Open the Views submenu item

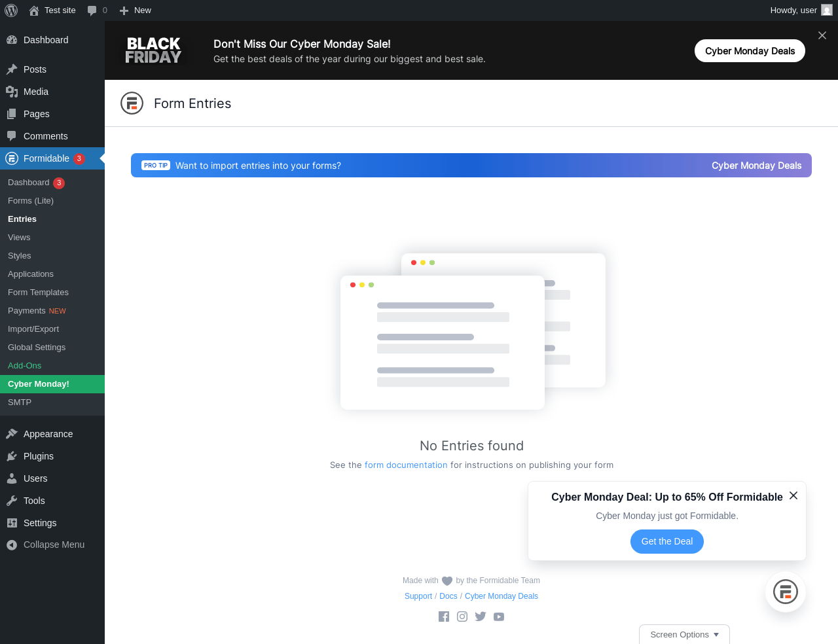pos(52,238)
